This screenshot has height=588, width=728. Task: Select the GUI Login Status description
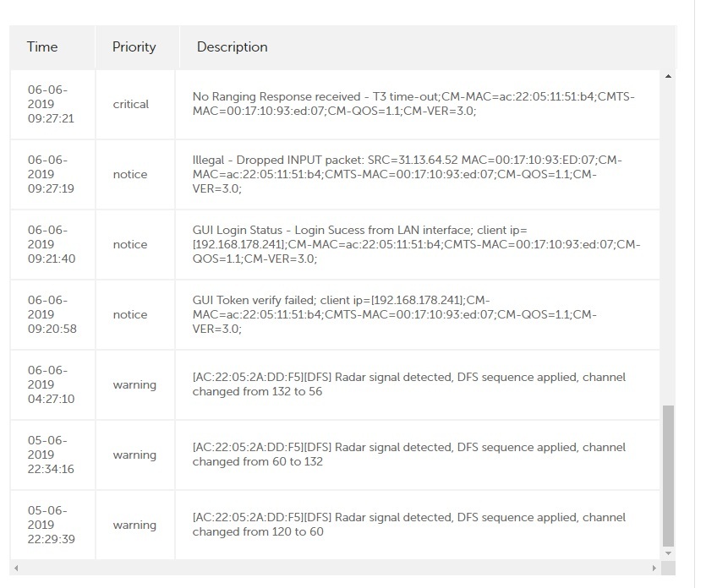(x=416, y=244)
